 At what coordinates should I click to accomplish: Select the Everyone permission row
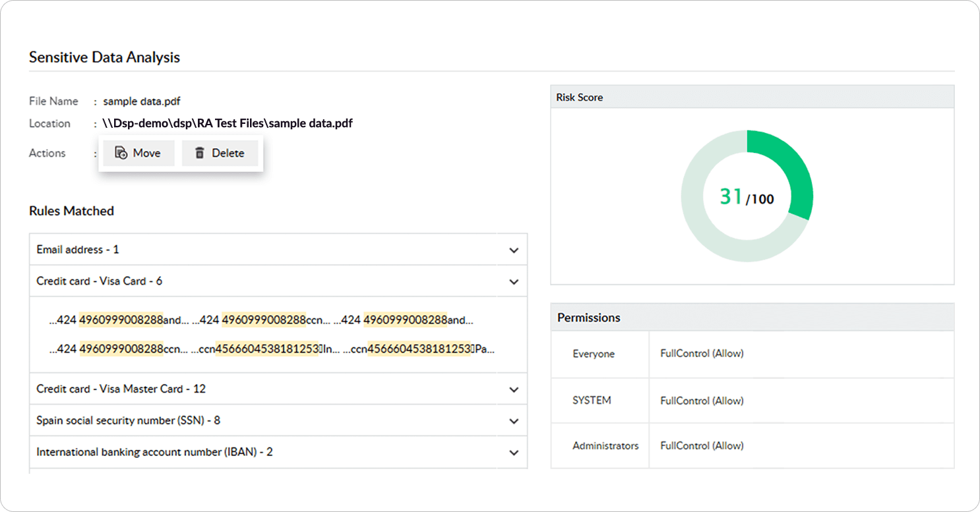tap(752, 354)
